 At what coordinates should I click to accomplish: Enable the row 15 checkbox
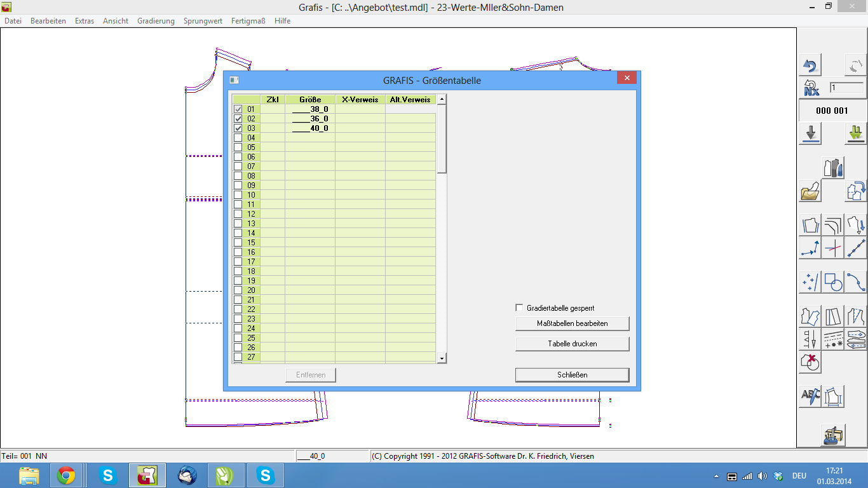click(238, 243)
